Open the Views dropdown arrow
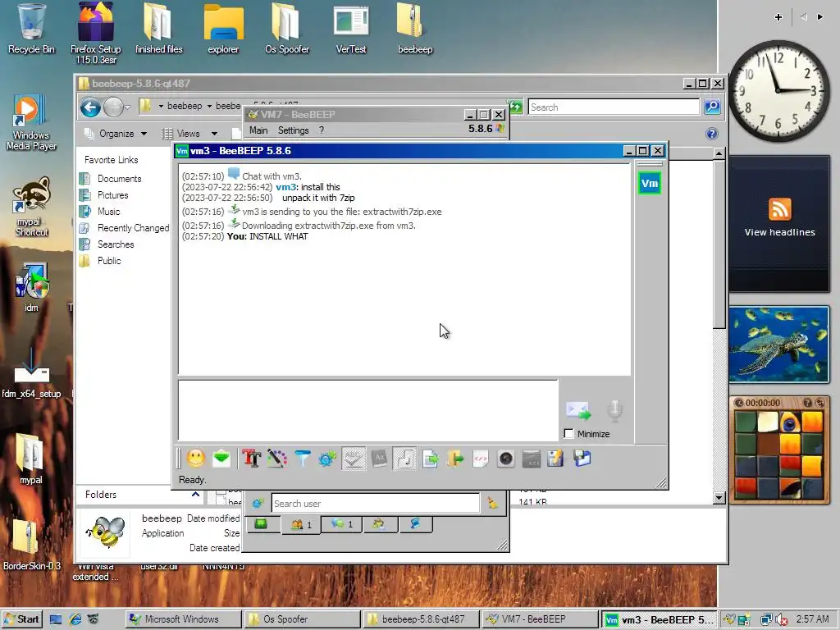 [x=214, y=134]
